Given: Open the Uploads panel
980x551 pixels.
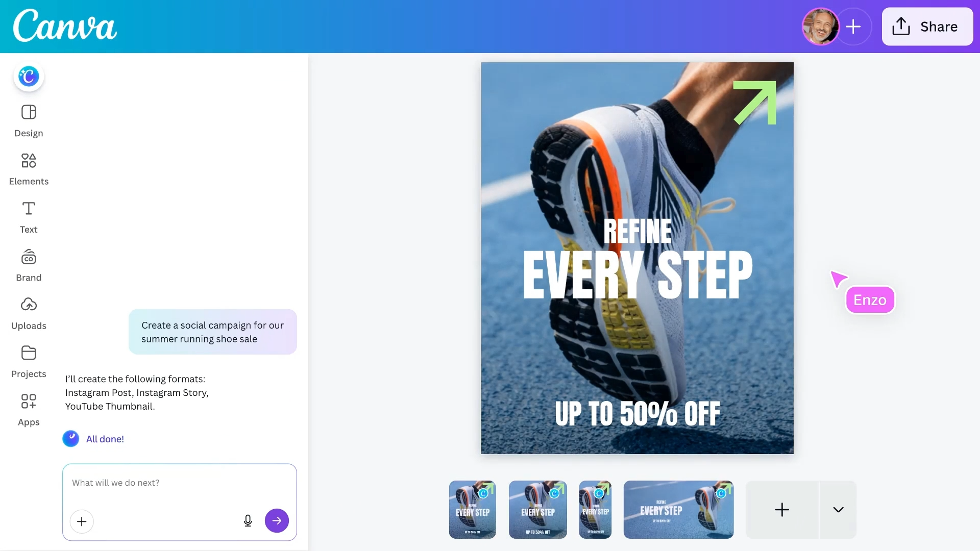Looking at the screenshot, I should coord(29,314).
